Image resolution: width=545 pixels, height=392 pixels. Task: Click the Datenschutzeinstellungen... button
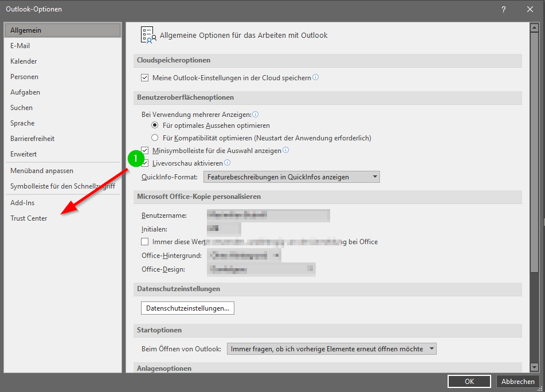coord(187,308)
